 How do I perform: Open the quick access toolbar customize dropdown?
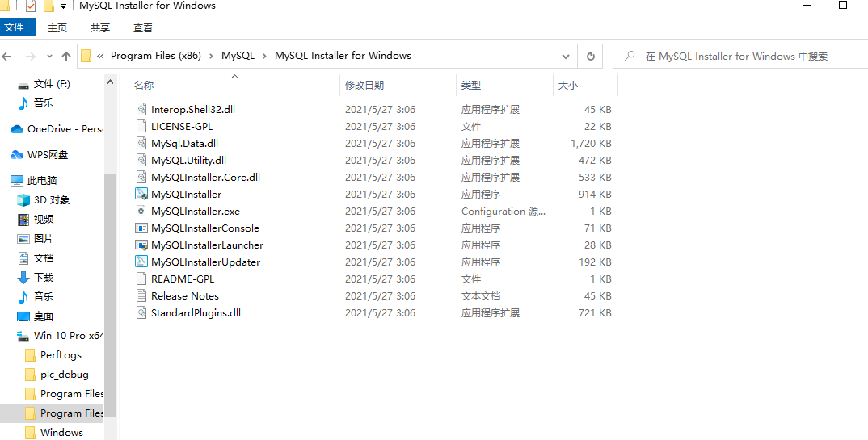point(64,6)
